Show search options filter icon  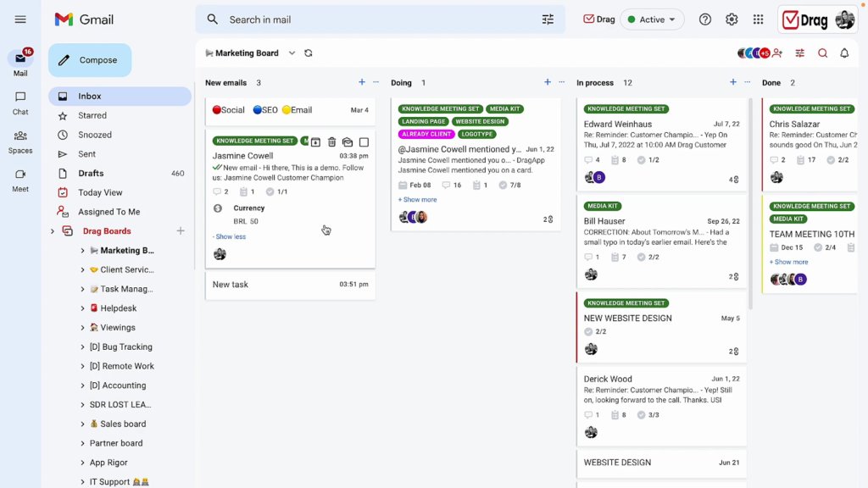point(548,19)
